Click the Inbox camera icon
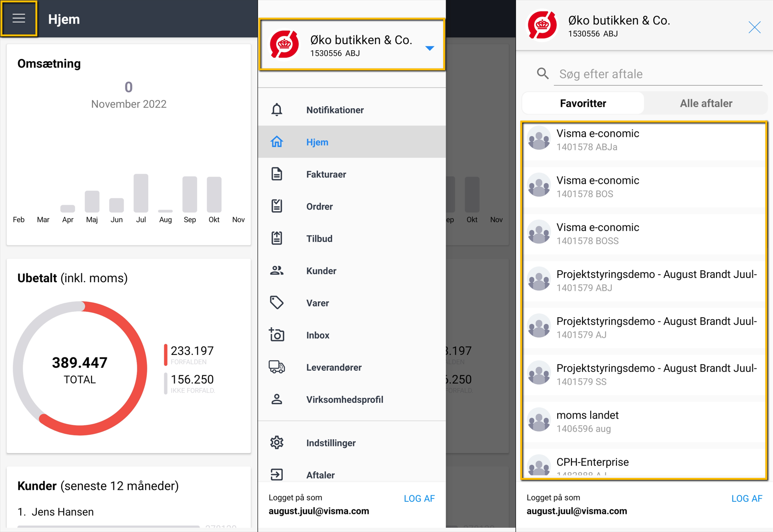Image resolution: width=773 pixels, height=532 pixels. click(x=277, y=335)
